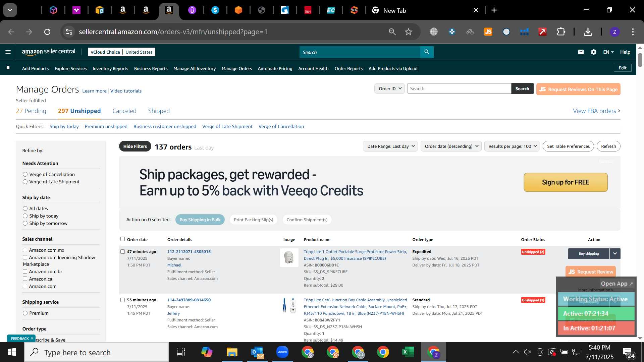Reload the page with browser refresh icon
Screen dimensions: 644x362
click(x=47, y=32)
